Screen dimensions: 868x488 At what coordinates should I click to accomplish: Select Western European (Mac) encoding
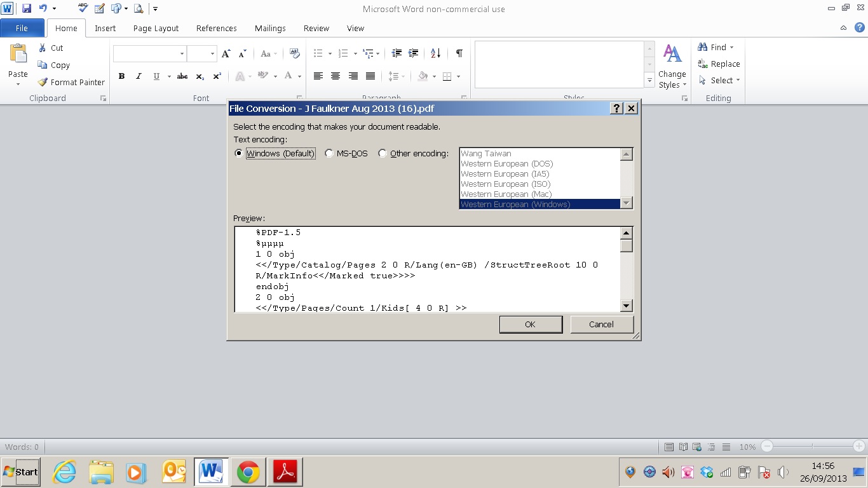[x=539, y=194]
